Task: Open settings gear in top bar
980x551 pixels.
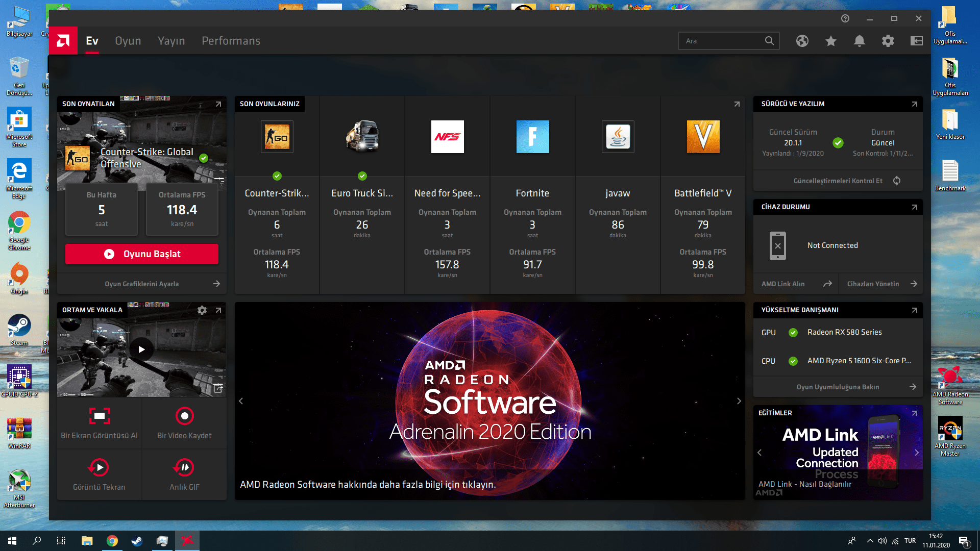Action: [x=888, y=41]
